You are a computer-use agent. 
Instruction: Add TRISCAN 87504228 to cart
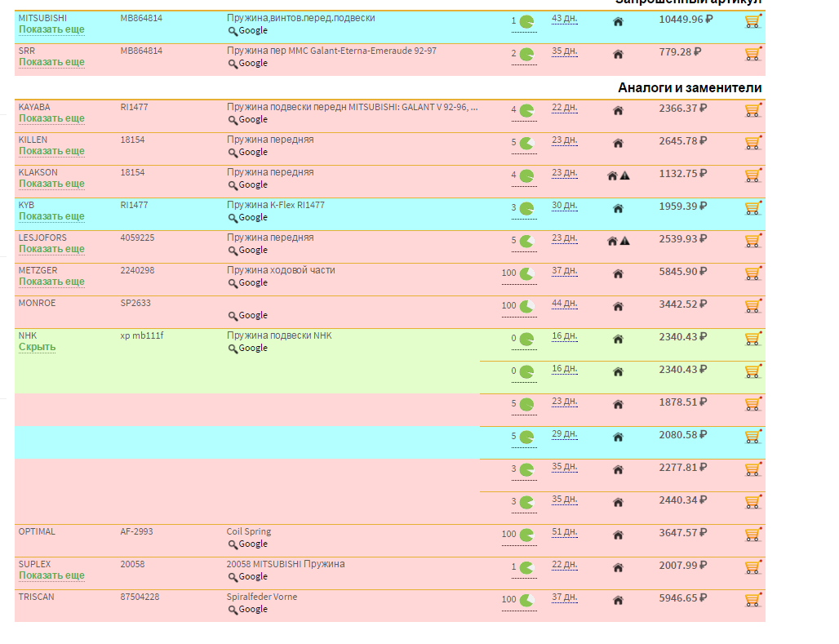coord(752,600)
